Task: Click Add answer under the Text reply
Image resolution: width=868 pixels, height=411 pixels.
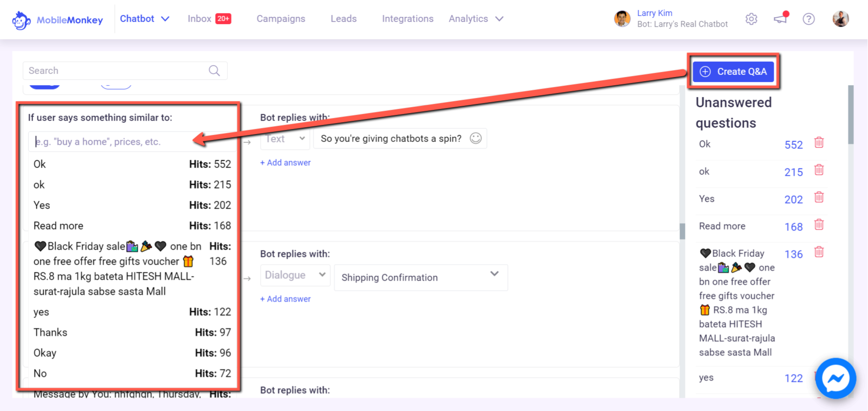Action: point(285,163)
